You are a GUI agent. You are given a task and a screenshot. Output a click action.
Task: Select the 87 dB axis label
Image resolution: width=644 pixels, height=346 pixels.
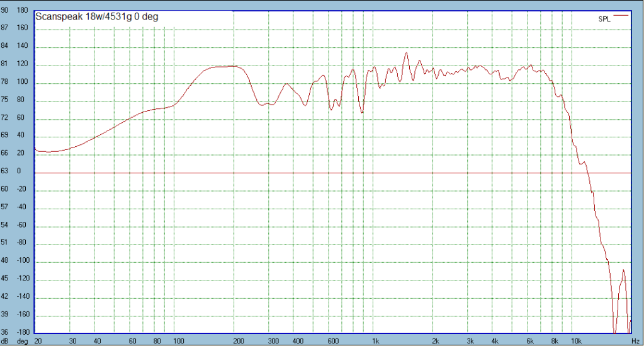point(4,28)
